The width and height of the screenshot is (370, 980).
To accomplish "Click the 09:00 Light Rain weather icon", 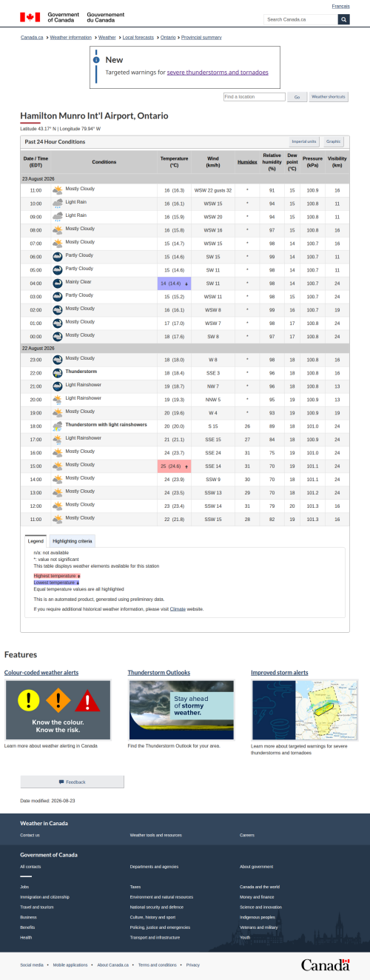I will point(58,217).
